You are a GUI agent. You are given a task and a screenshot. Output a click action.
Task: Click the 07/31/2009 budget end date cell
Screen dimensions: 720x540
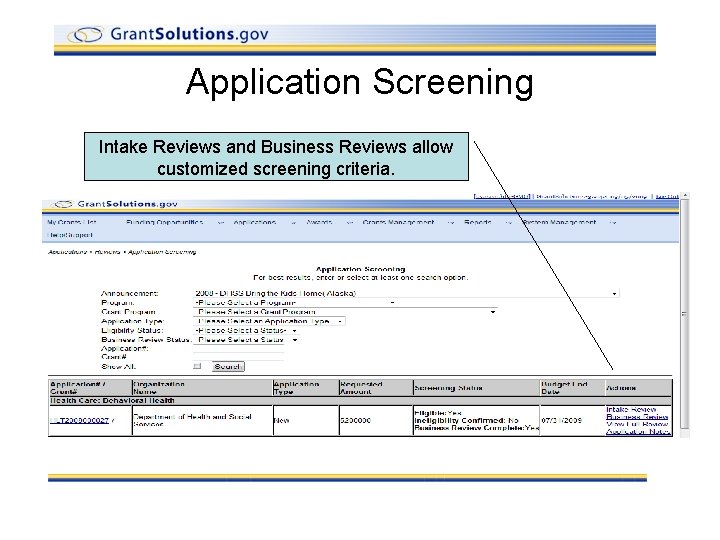coord(572,421)
